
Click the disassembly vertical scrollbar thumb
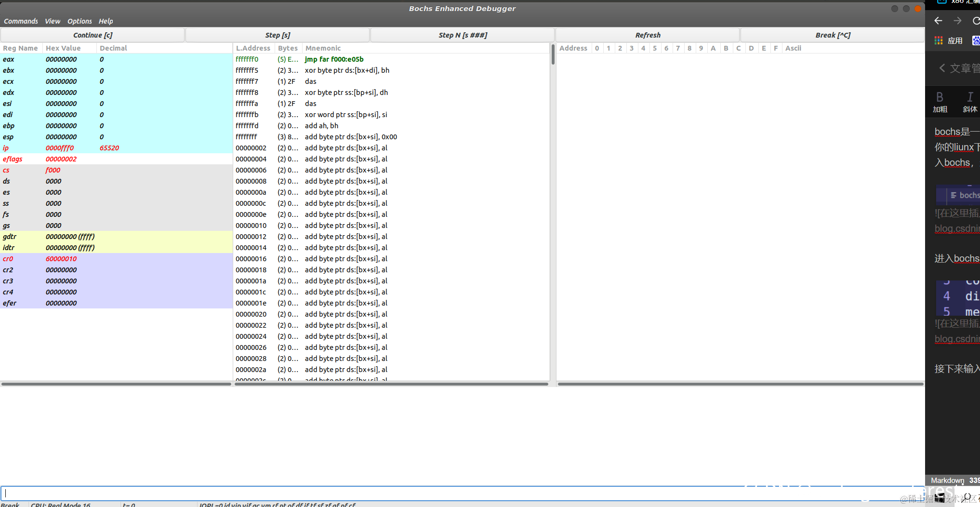(x=553, y=54)
